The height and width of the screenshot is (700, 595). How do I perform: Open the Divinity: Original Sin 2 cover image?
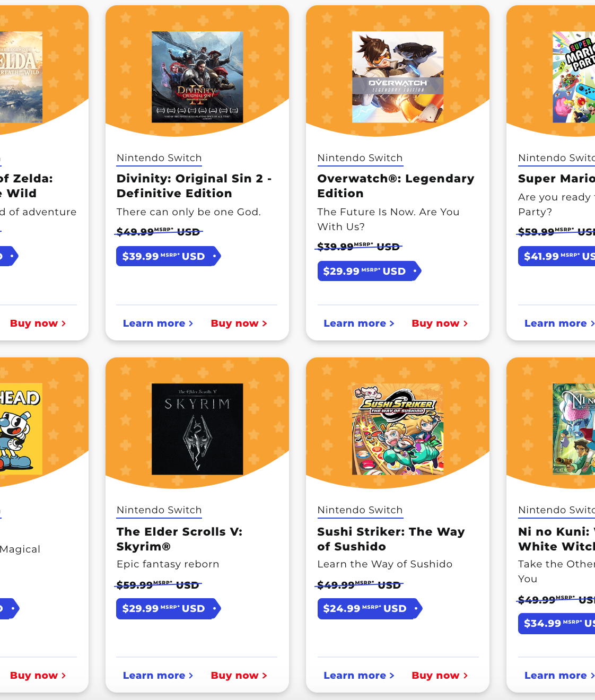pos(197,77)
